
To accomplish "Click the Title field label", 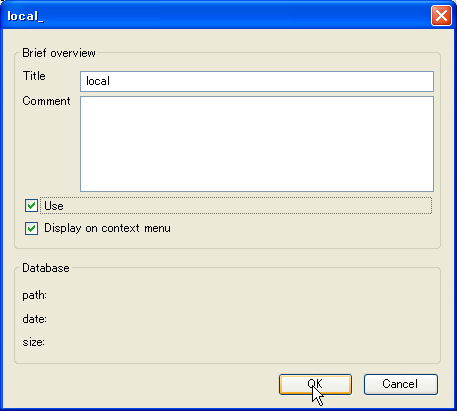I will point(34,76).
